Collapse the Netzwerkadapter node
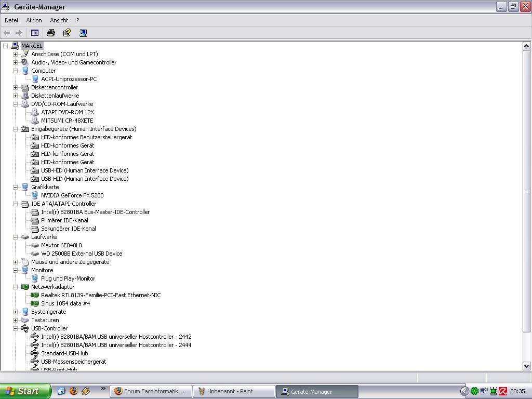Screen dimensions: 532x399 click(x=15, y=287)
